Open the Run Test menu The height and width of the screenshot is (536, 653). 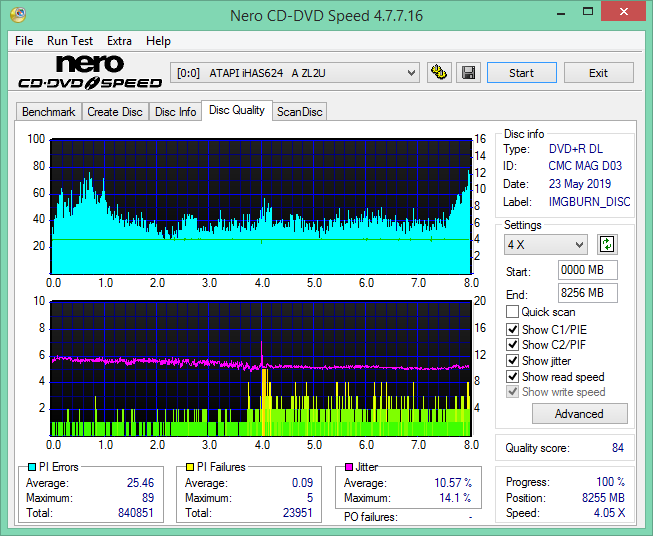pyautogui.click(x=70, y=41)
